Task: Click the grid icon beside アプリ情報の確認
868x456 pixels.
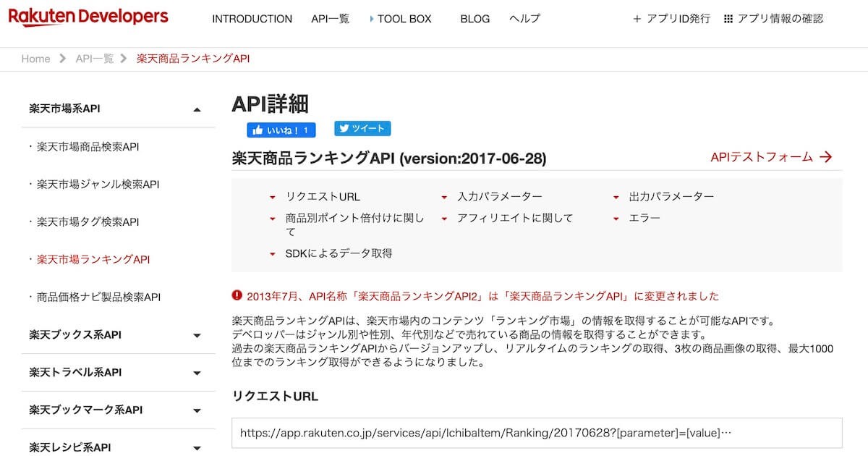Action: pos(728,19)
